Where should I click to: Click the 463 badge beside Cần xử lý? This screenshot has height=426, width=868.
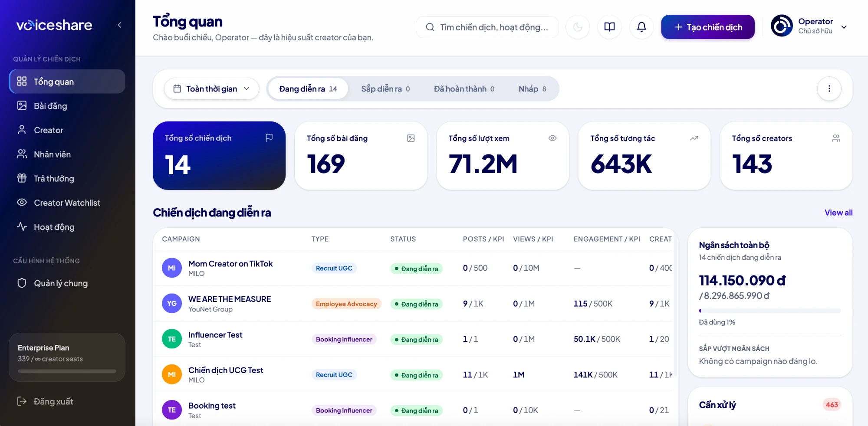pyautogui.click(x=832, y=405)
